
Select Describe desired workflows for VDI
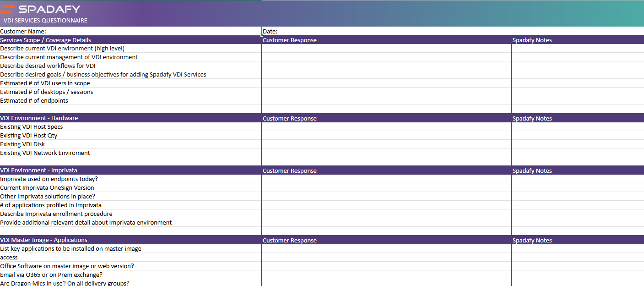130,66
